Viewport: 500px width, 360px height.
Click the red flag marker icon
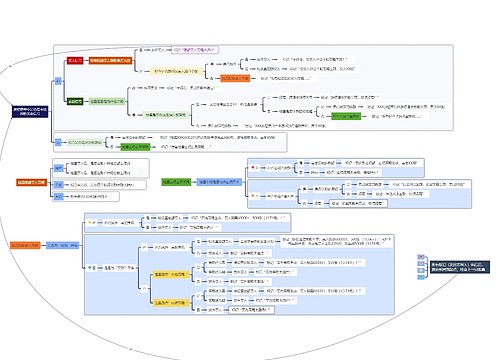point(253,168)
